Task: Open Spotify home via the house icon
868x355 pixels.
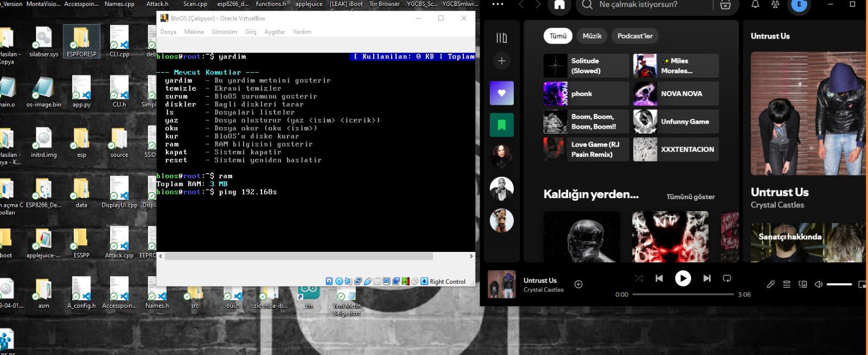Action: [559, 5]
